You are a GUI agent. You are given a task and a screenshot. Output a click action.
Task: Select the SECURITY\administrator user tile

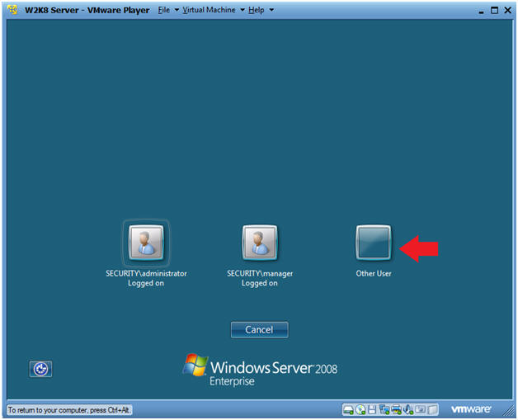tap(146, 243)
